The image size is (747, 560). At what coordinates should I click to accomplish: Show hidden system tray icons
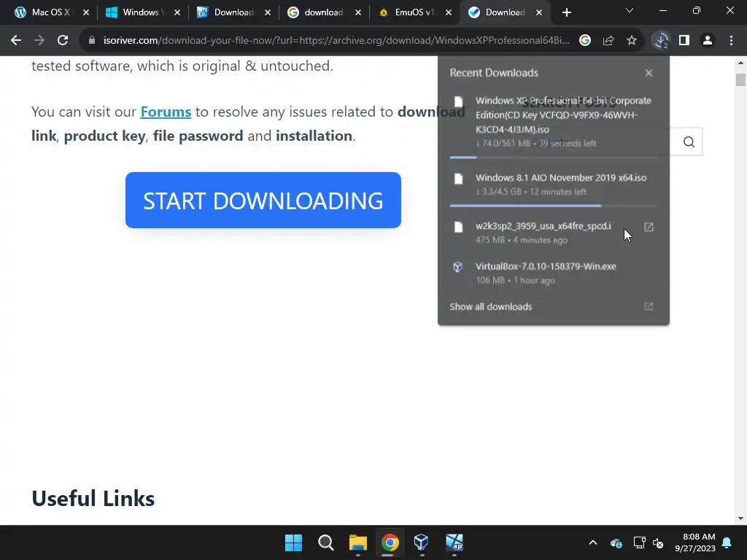point(592,542)
